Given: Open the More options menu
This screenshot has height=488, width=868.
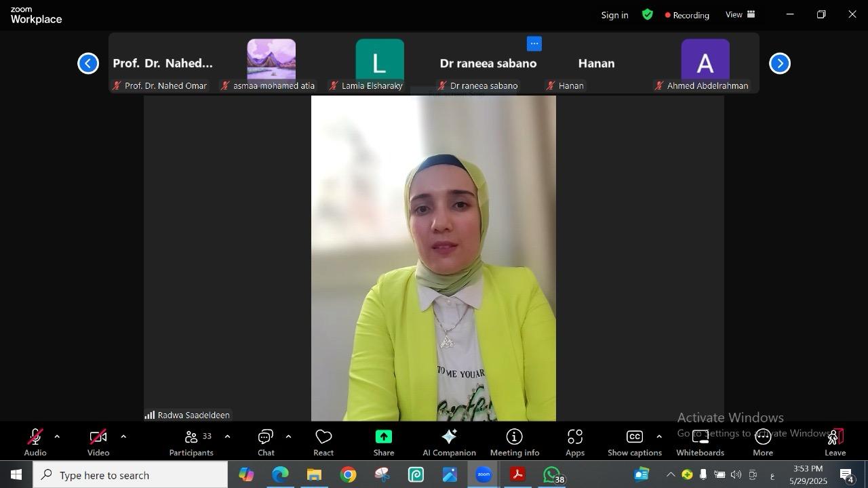Looking at the screenshot, I should click(763, 442).
